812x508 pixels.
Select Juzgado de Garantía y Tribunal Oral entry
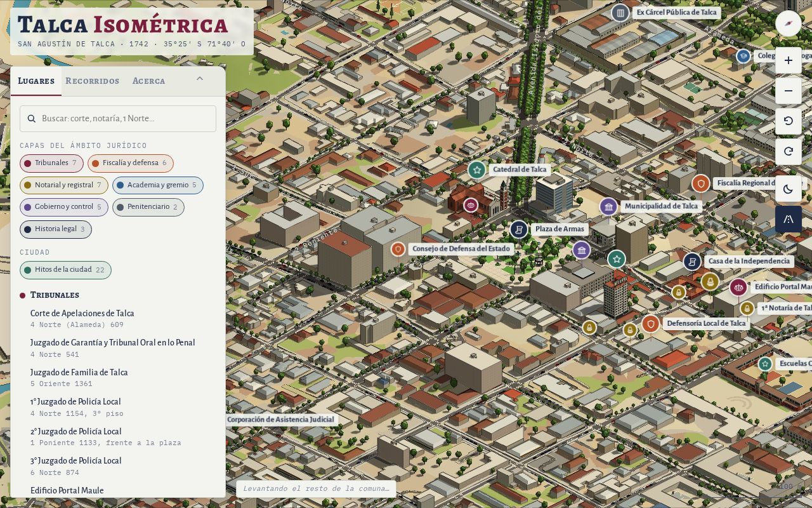(x=118, y=348)
